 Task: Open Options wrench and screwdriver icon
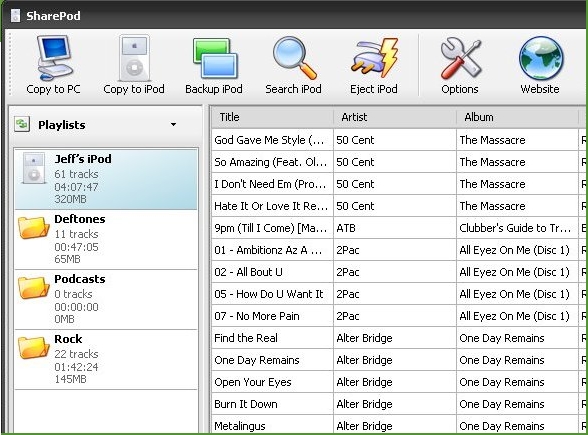(460, 59)
